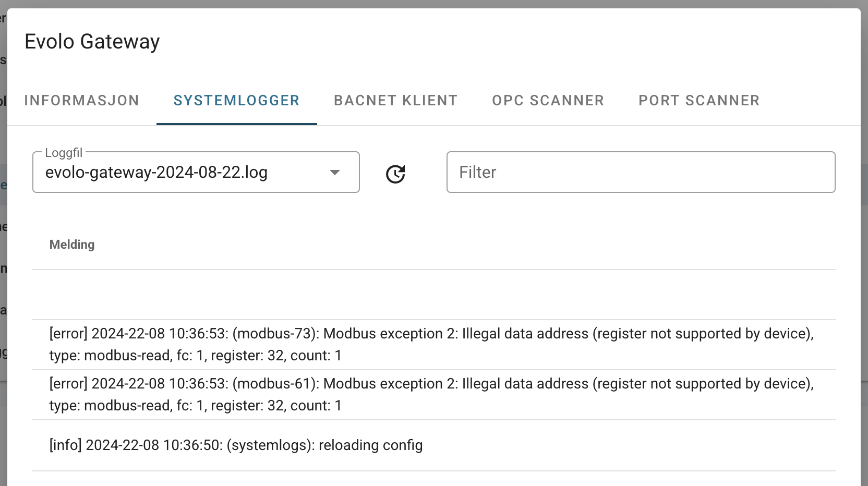Select the Systemlogger tab
Image resolution: width=868 pixels, height=486 pixels.
tap(237, 101)
